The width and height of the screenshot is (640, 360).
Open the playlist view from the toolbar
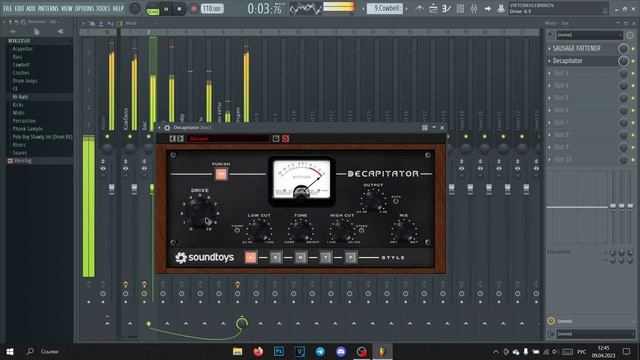[x=433, y=9]
